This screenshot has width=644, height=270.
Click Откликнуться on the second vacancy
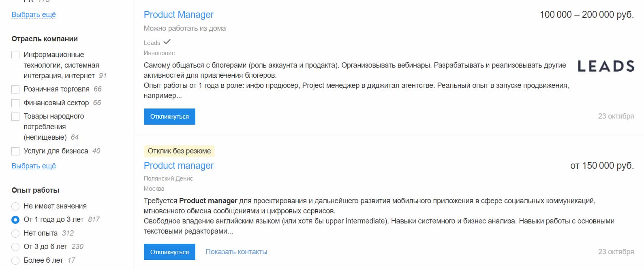169,251
